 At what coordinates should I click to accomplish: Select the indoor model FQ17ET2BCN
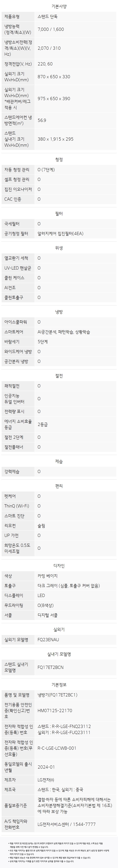coord(50,667)
